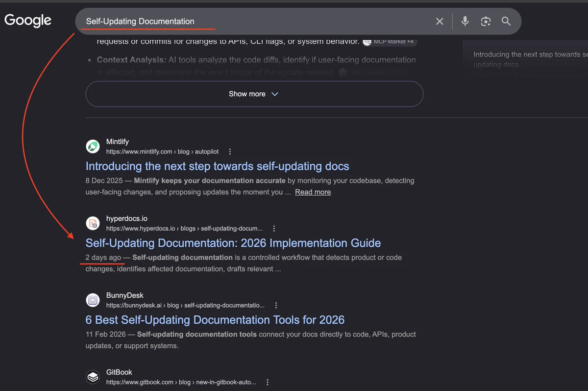The width and height of the screenshot is (588, 391).
Task: Select the hyperdocs.io site name
Action: point(127,219)
